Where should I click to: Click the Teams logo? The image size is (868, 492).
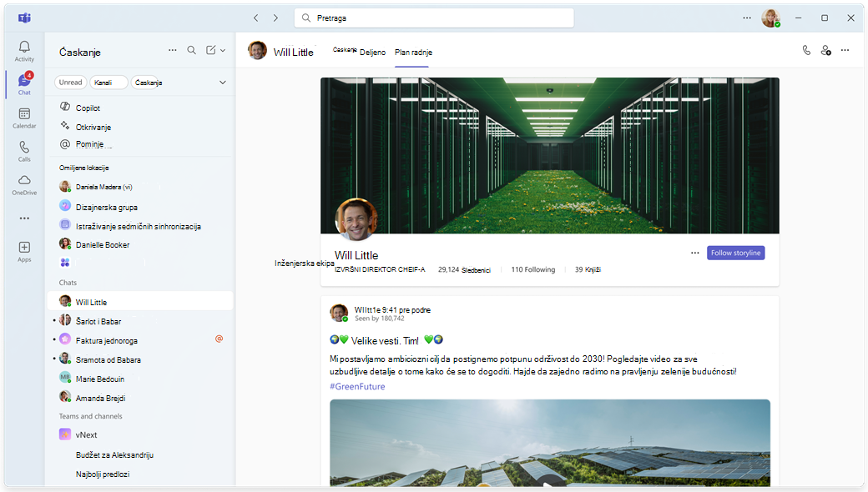[24, 18]
